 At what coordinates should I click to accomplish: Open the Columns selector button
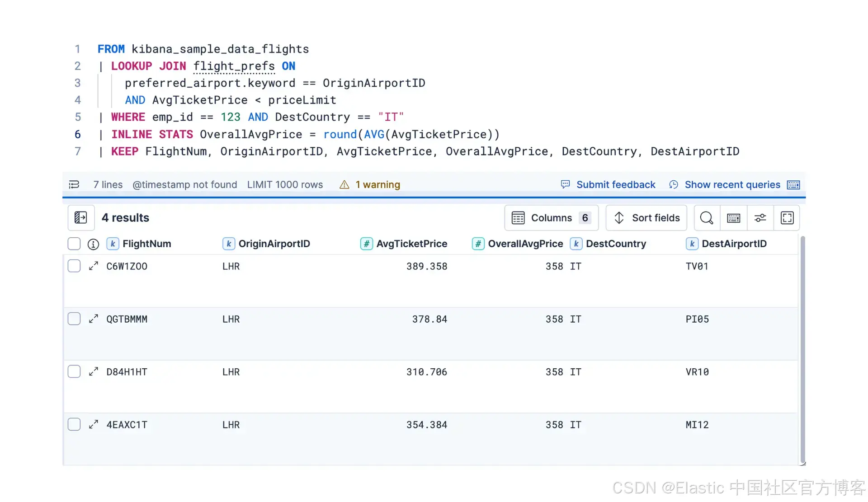pos(551,218)
